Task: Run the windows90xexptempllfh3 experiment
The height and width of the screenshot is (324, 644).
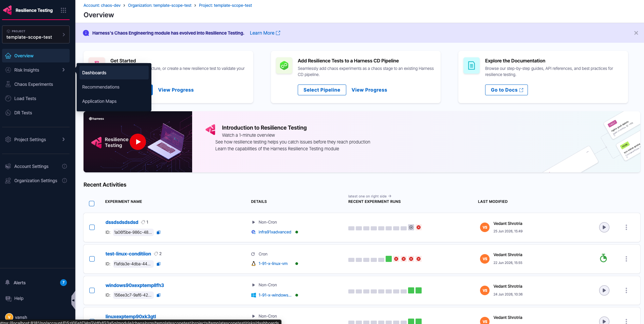Action: pyautogui.click(x=604, y=290)
